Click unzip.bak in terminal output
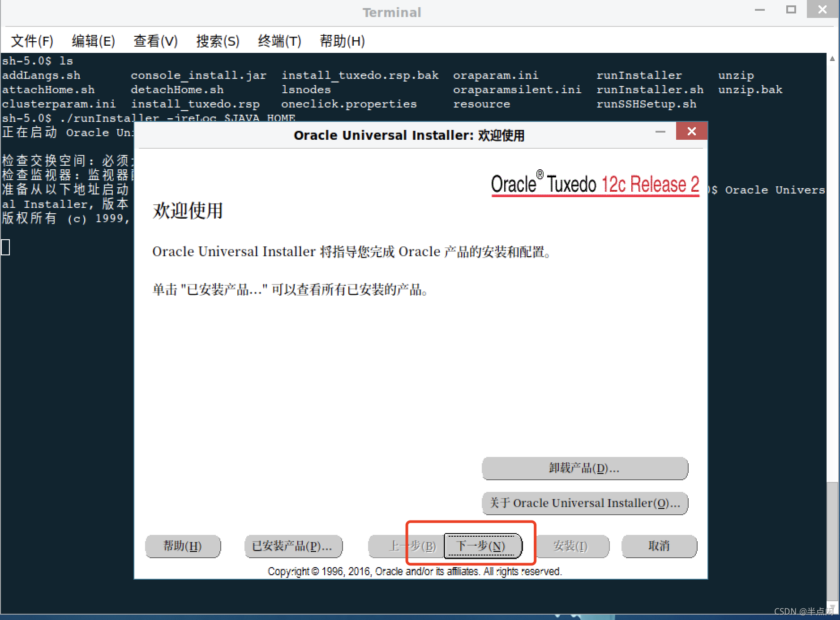The height and width of the screenshot is (620, 840). 750,90
